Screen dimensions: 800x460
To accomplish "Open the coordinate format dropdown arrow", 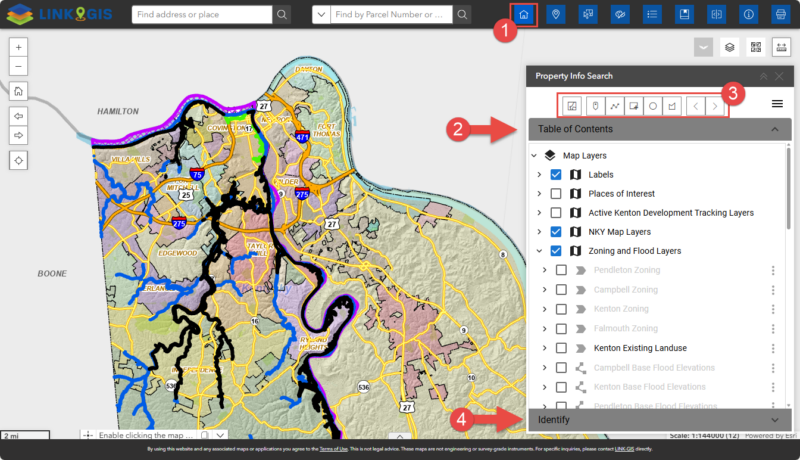I will pos(220,435).
